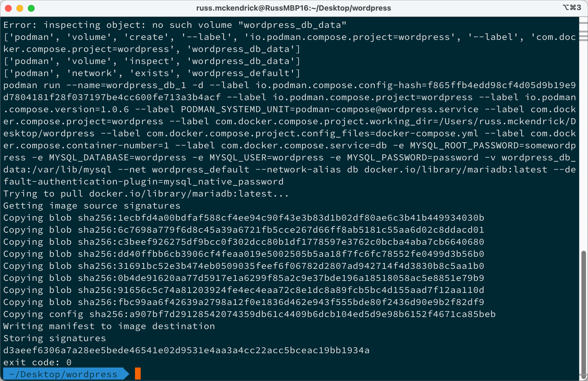Image resolution: width=588 pixels, height=381 pixels.
Task: Click the --network-alias db text
Action: pos(307,169)
